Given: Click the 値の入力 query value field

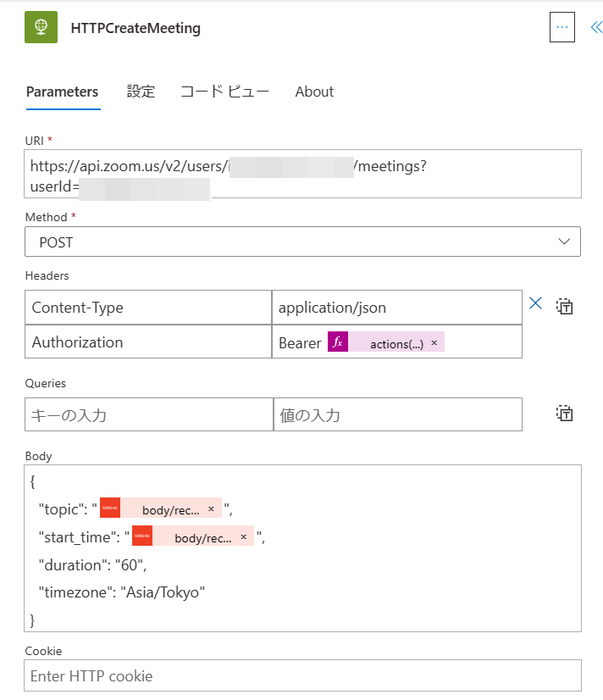Looking at the screenshot, I should click(397, 414).
